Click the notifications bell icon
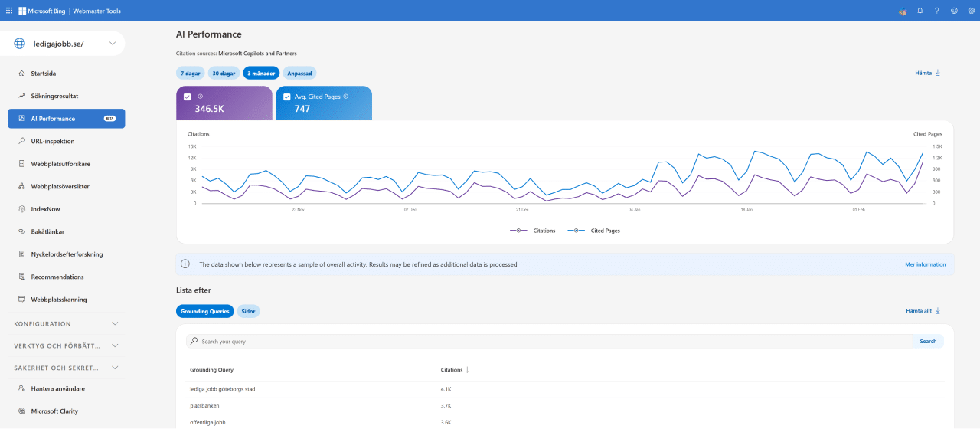 click(x=920, y=11)
